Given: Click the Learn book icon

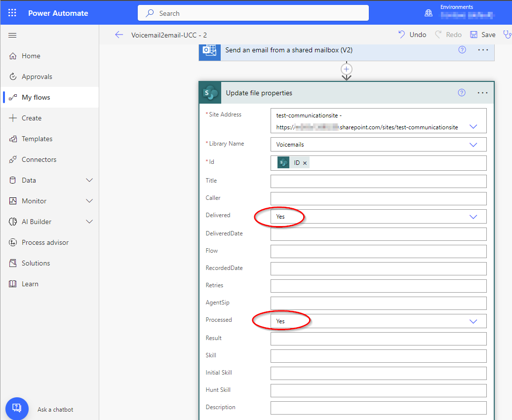Looking at the screenshot, I should pyautogui.click(x=13, y=284).
